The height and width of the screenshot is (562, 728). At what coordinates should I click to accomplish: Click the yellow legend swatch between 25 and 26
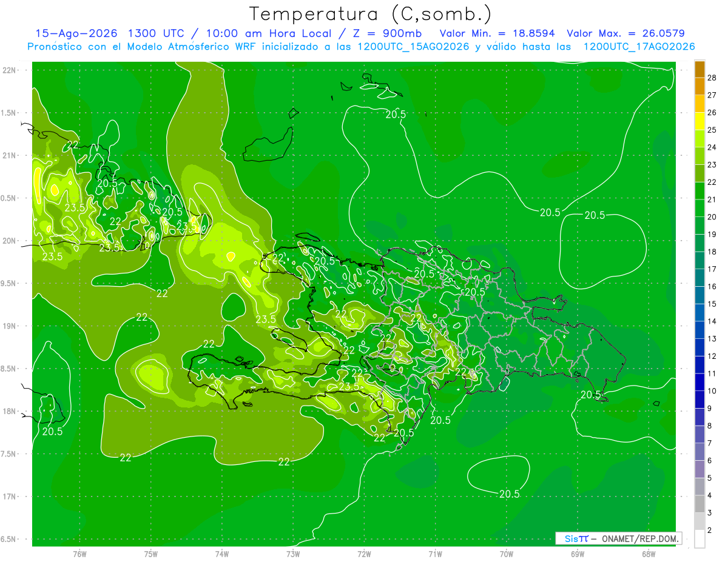coord(700,121)
